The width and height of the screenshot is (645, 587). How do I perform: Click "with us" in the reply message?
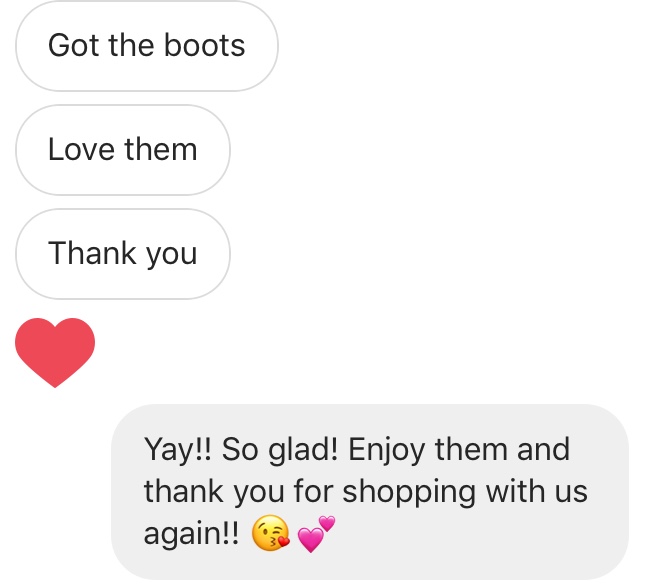click(537, 492)
